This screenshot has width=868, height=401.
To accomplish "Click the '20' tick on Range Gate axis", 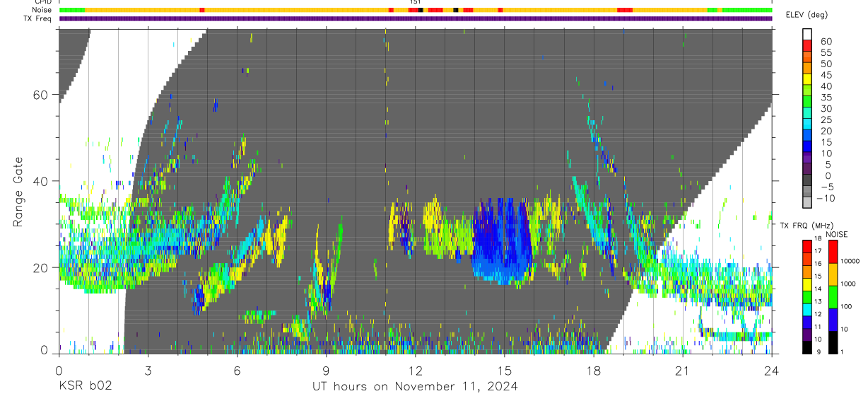I will [x=42, y=267].
